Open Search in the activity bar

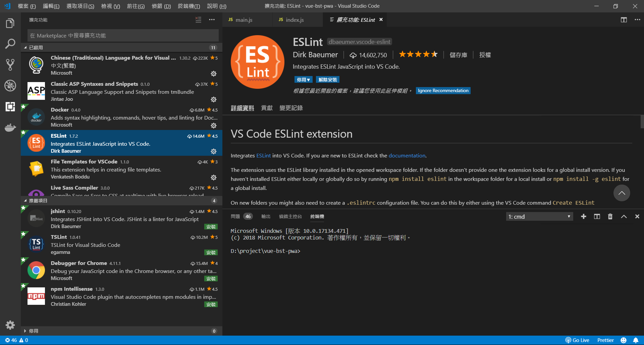point(10,44)
